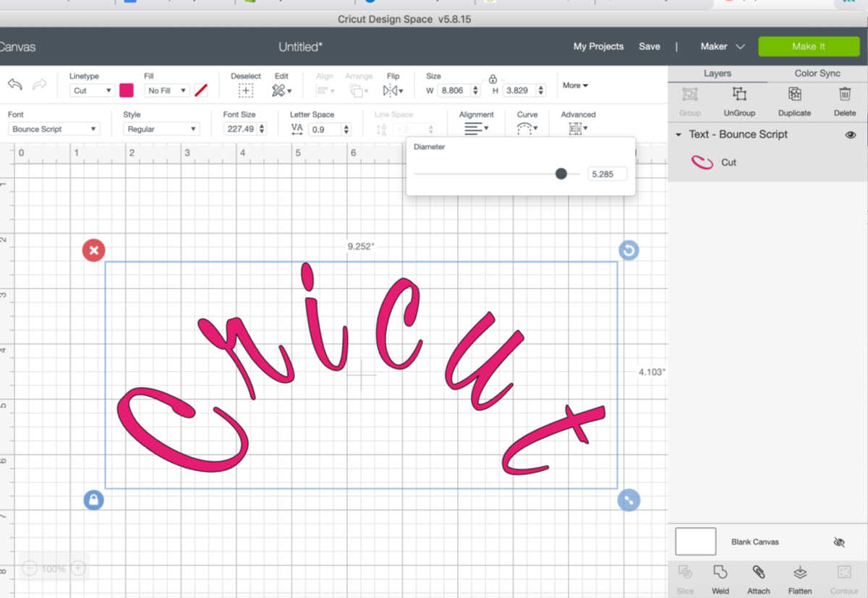Click the Diameter value field showing 5.285

tap(607, 174)
